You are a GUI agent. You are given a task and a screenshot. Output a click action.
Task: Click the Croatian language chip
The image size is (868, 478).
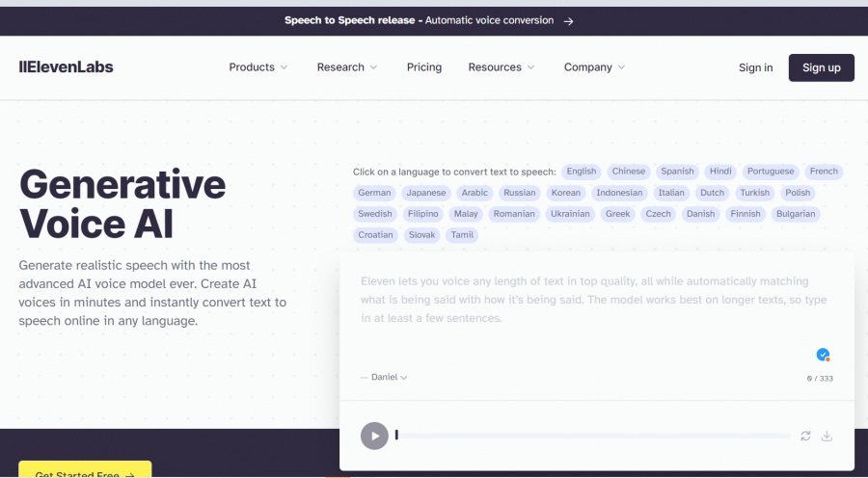[375, 234]
